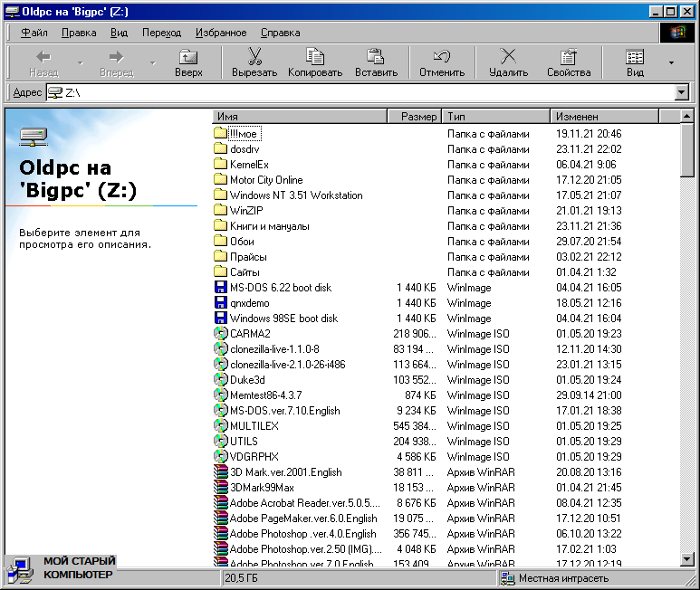
Task: Select the Duke3d ISO file
Action: [x=248, y=380]
